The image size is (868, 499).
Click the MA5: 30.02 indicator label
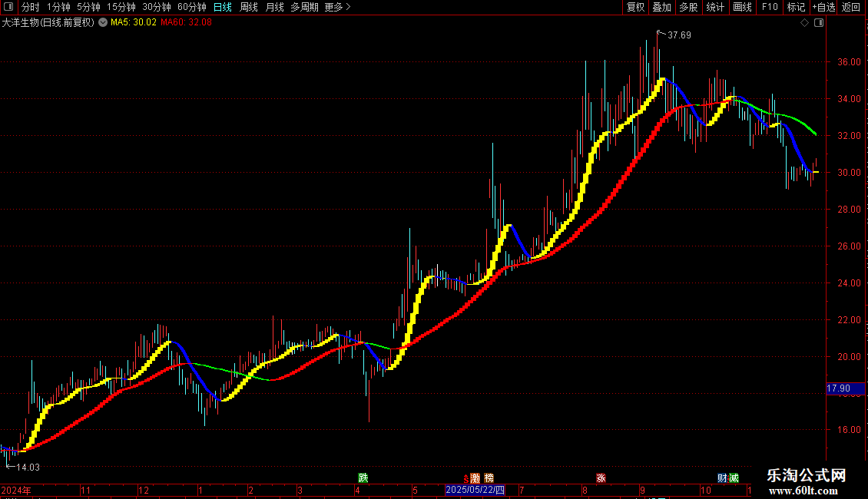pyautogui.click(x=134, y=22)
